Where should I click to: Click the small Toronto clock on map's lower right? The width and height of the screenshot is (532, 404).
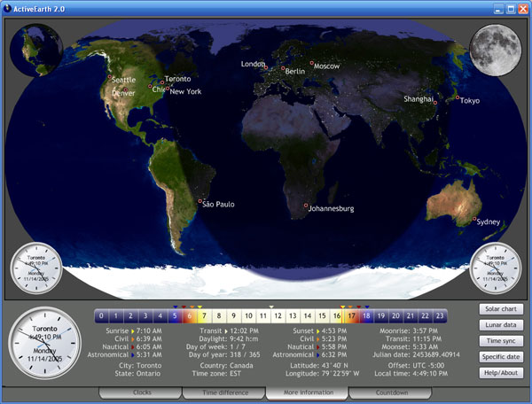496,268
